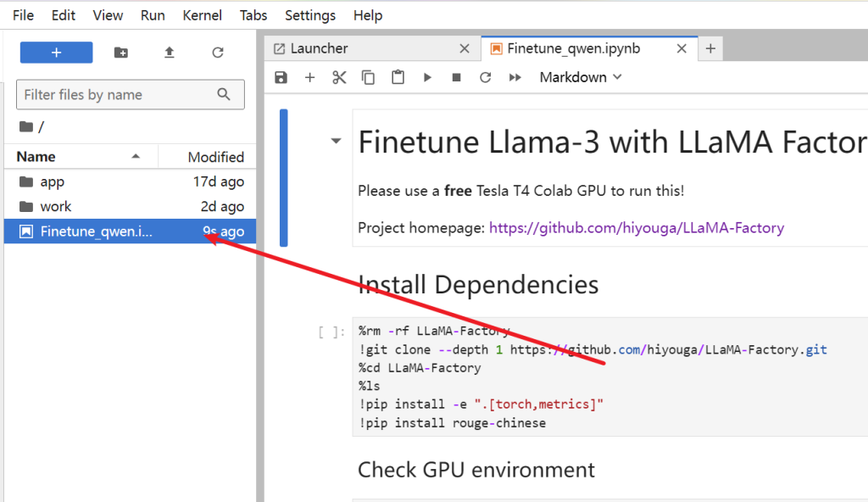Switch to the Launcher tab

371,49
